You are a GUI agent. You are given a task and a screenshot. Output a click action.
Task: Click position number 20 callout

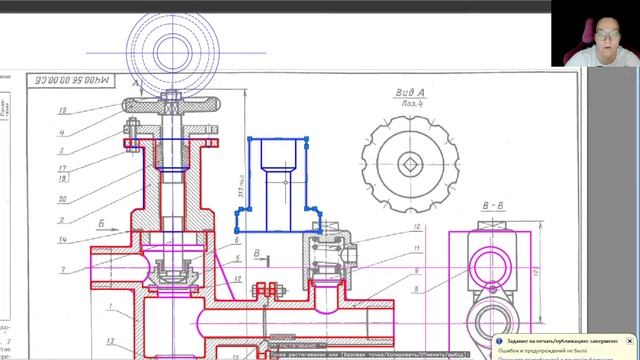point(62,199)
